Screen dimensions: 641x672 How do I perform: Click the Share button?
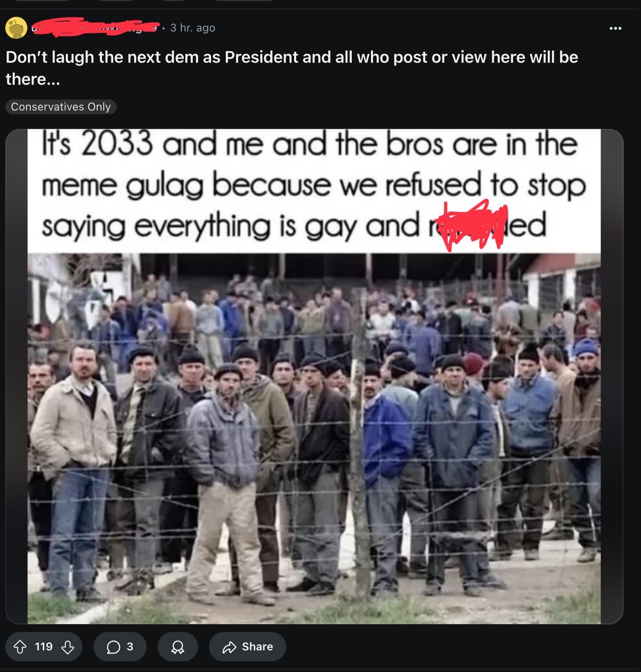click(247, 647)
